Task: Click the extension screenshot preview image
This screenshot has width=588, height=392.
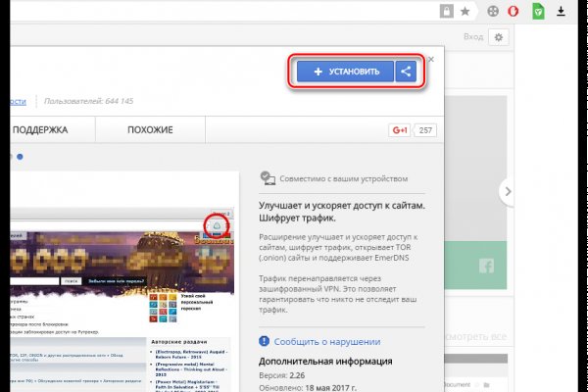Action: (x=118, y=294)
